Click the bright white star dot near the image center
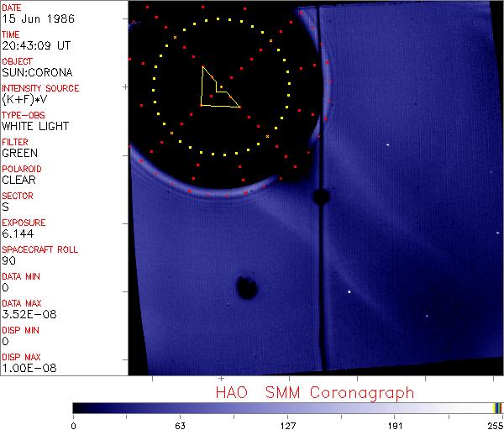Viewport: 504px width, 430px height. click(349, 291)
